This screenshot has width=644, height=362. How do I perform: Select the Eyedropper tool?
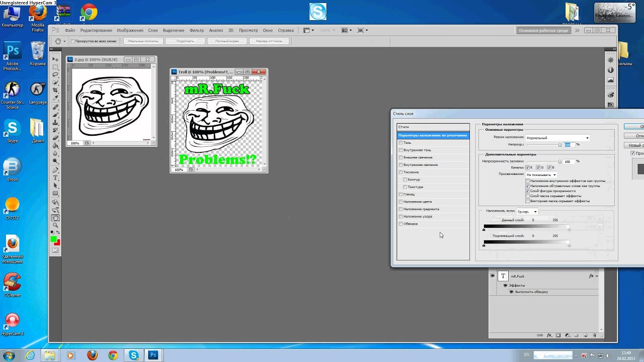(x=55, y=97)
